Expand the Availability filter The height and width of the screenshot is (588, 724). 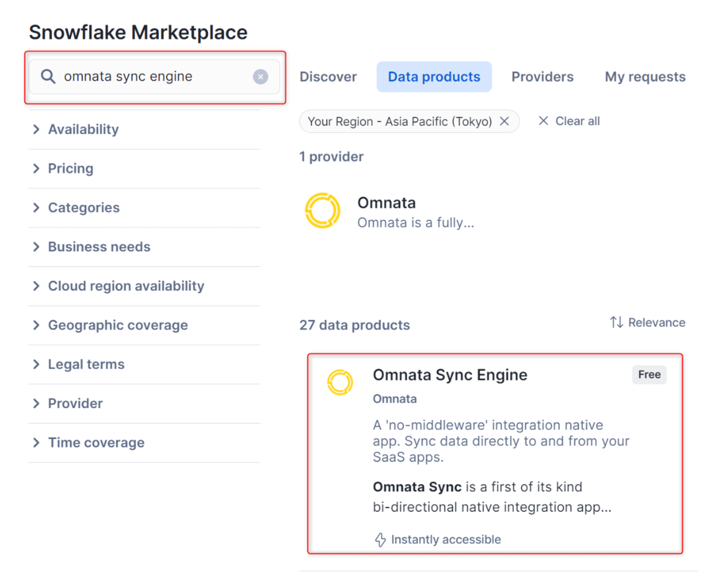[144, 129]
